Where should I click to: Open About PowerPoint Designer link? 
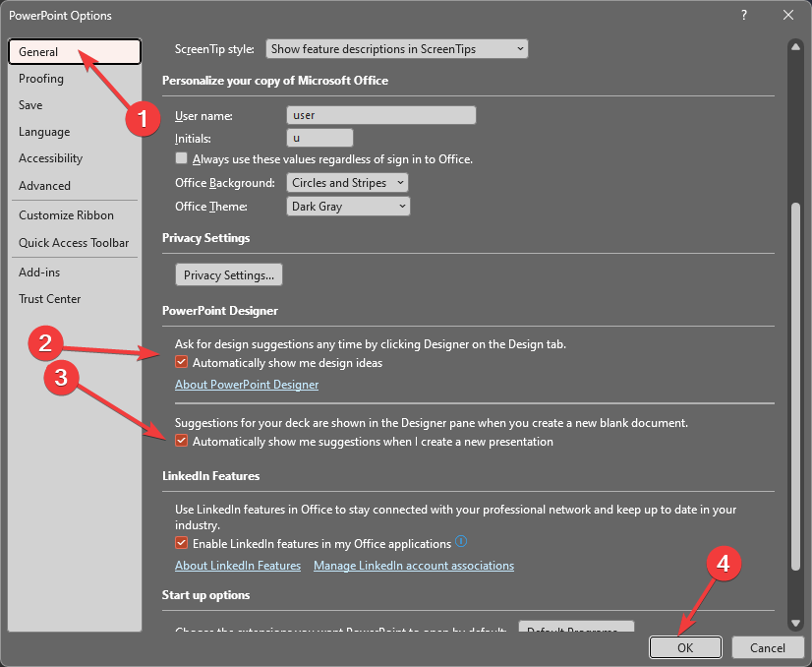click(x=247, y=385)
